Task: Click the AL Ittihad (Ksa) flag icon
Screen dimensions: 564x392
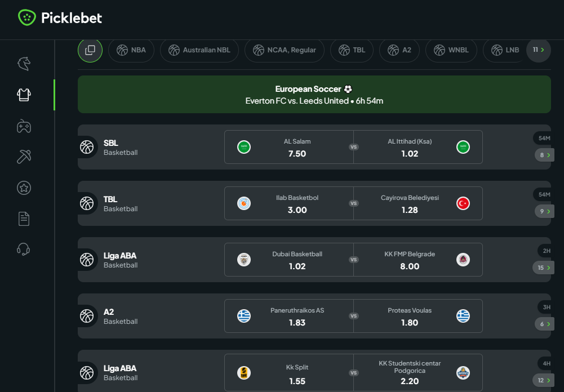Action: pos(463,147)
